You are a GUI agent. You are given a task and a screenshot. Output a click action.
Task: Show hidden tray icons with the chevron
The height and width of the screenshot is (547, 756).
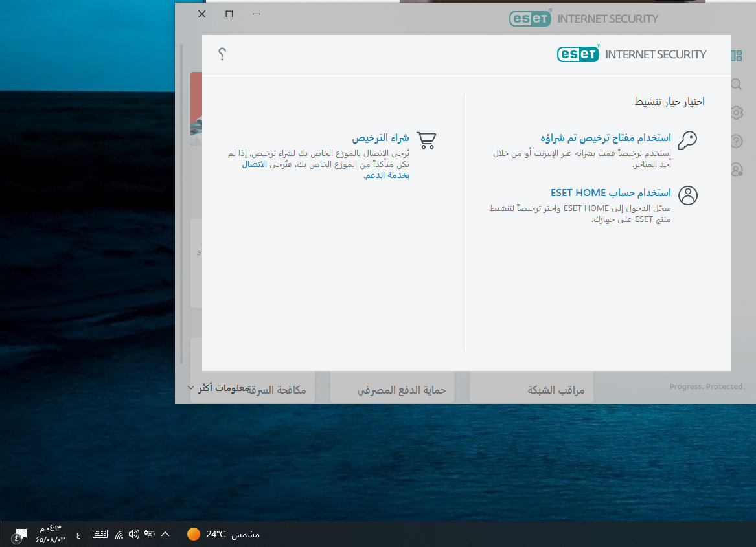coord(165,534)
